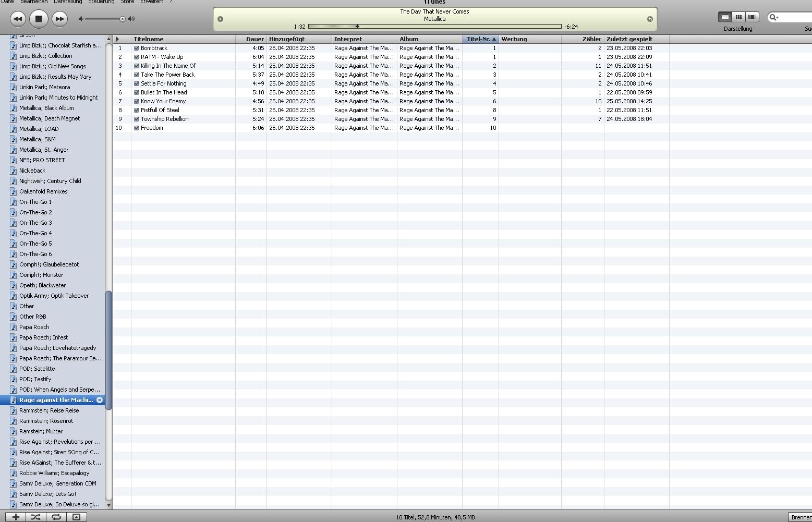Open the Metallica; Death Magnet playlist
The height and width of the screenshot is (522, 812).
pyautogui.click(x=52, y=118)
